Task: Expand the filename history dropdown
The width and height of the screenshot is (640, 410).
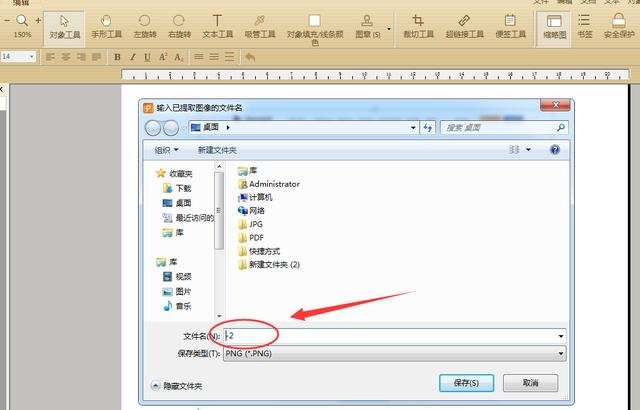Action: click(561, 336)
